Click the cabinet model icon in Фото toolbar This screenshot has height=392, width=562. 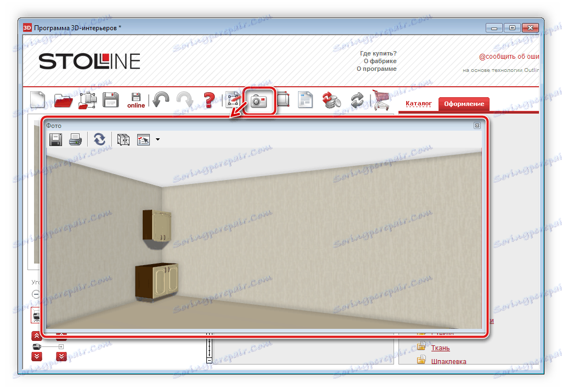(x=123, y=139)
